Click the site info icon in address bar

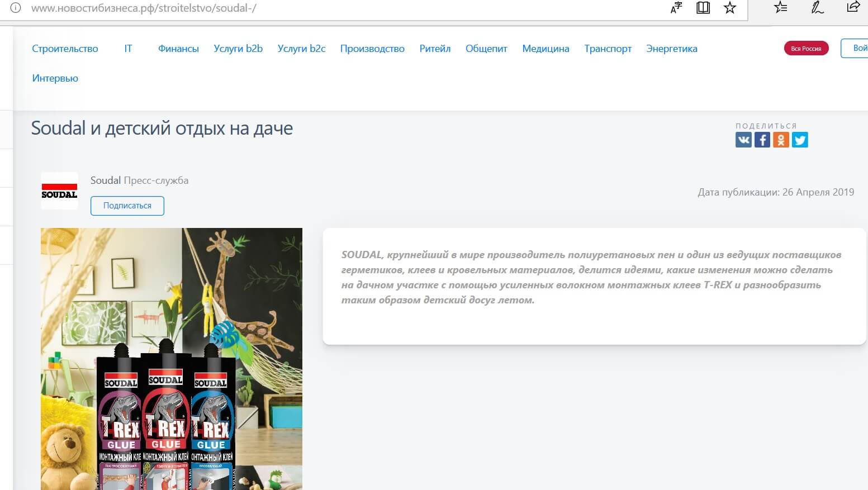point(16,8)
